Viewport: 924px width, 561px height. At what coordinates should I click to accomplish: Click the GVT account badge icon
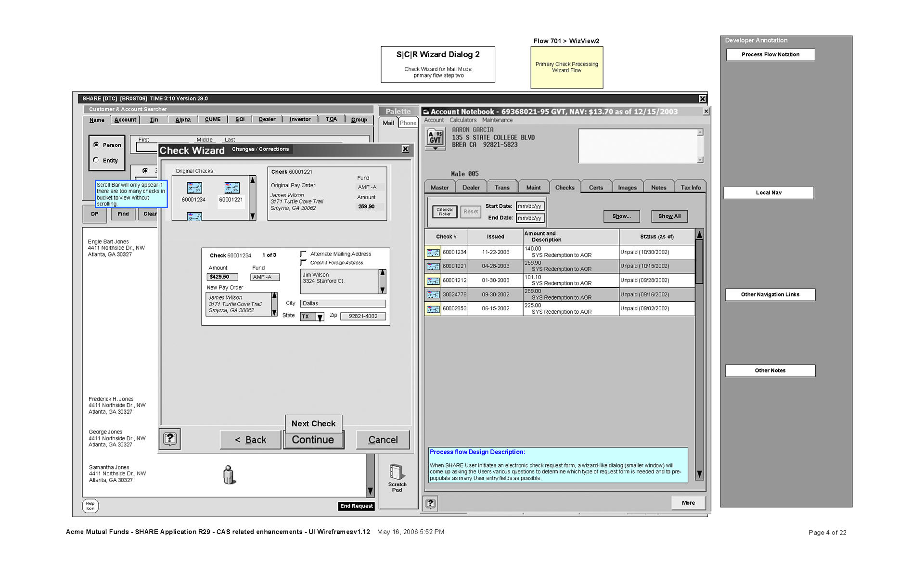tap(435, 138)
